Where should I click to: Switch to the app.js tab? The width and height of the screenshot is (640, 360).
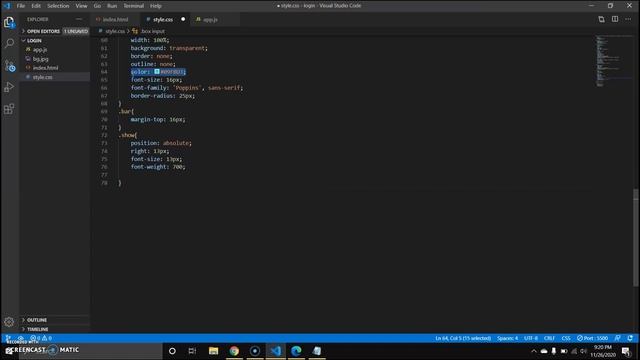click(210, 19)
